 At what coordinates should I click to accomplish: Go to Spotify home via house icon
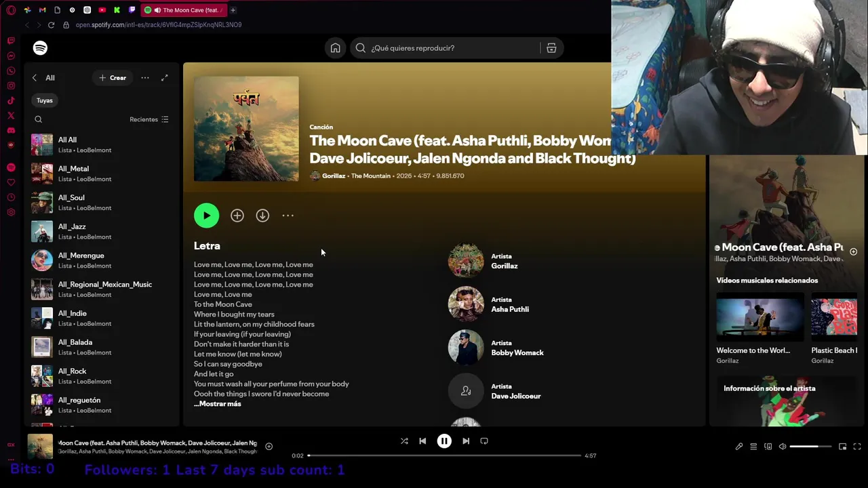pos(335,48)
